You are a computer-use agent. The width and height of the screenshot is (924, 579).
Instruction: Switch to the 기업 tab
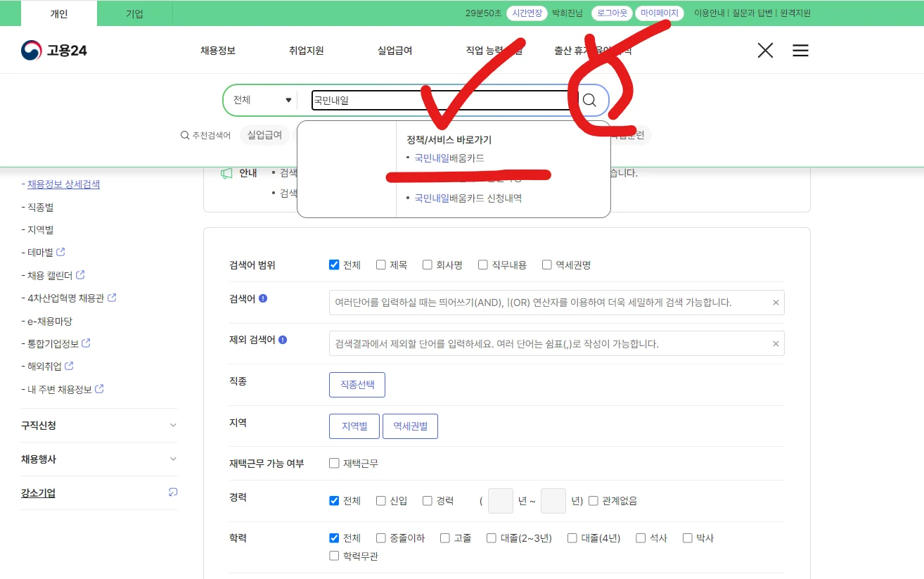click(134, 13)
